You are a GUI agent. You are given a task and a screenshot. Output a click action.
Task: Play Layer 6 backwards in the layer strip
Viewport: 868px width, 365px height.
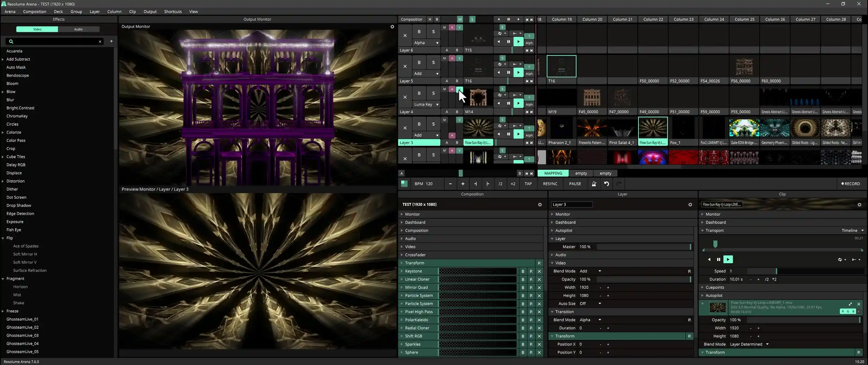click(x=498, y=42)
